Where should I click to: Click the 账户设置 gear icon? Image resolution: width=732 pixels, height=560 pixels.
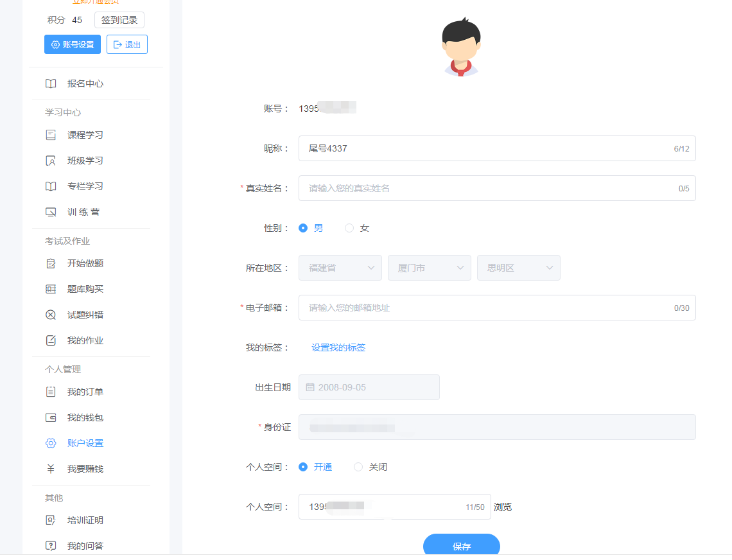coord(51,443)
